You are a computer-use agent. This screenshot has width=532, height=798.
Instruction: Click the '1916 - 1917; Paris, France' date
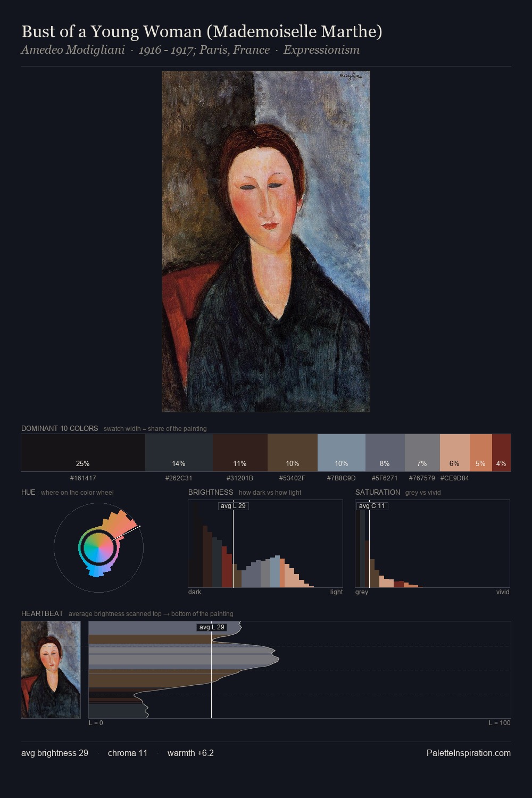[x=204, y=50]
